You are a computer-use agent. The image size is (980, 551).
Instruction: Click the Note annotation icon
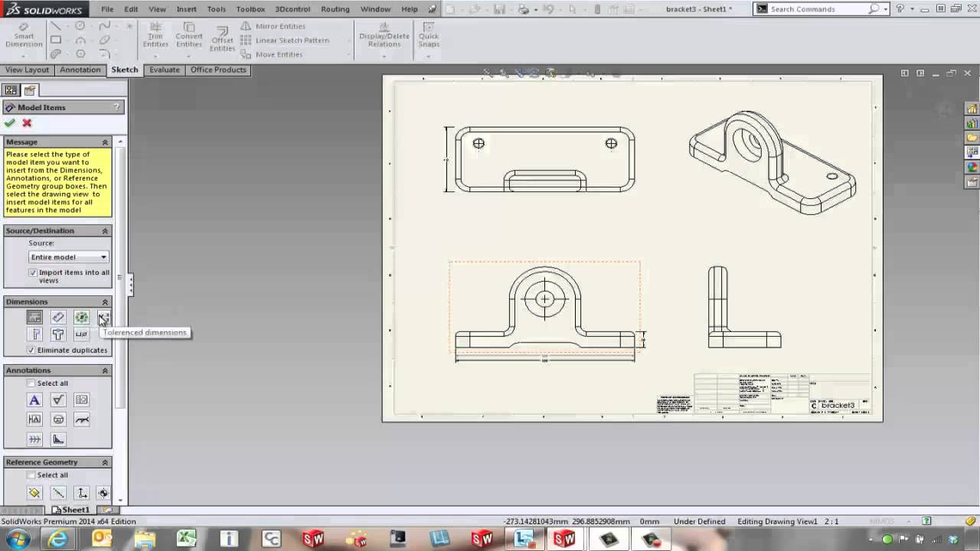point(34,399)
